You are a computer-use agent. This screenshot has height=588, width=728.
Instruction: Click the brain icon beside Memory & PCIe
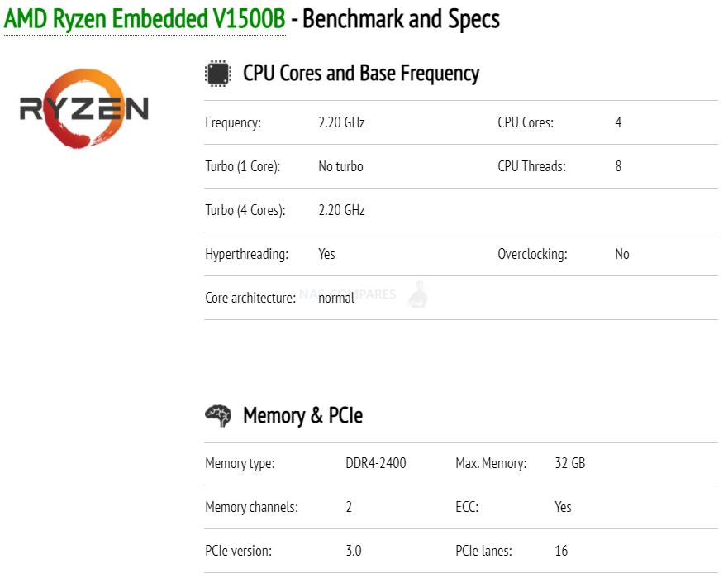point(218,415)
